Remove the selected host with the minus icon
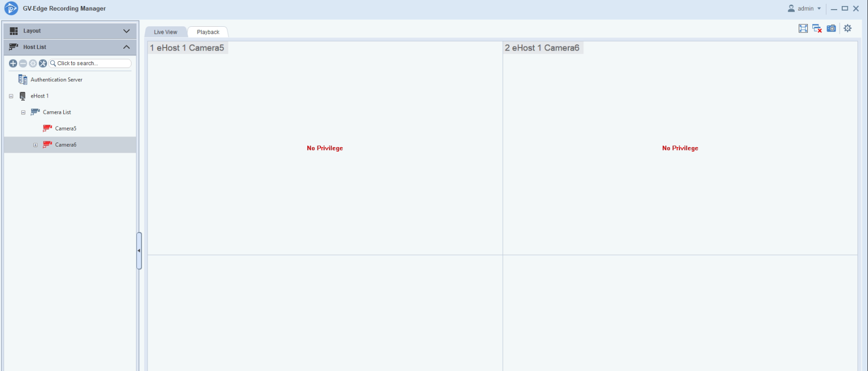The width and height of the screenshot is (868, 371). [x=23, y=63]
